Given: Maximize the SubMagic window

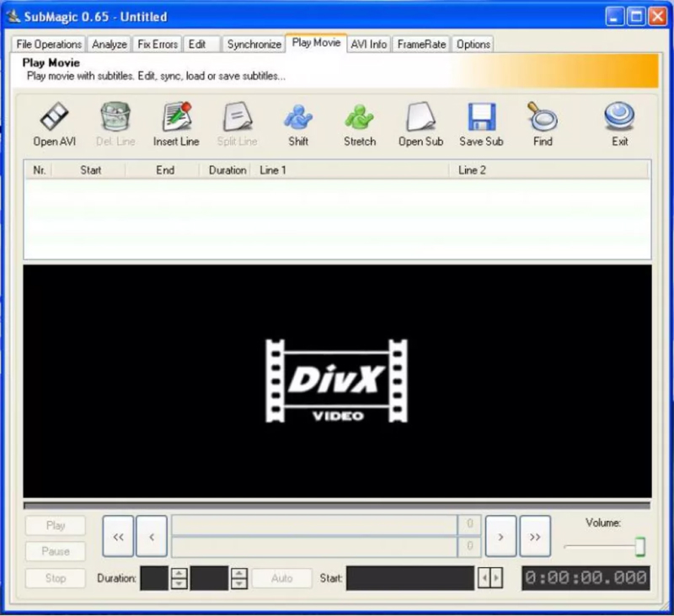Looking at the screenshot, I should coord(636,17).
